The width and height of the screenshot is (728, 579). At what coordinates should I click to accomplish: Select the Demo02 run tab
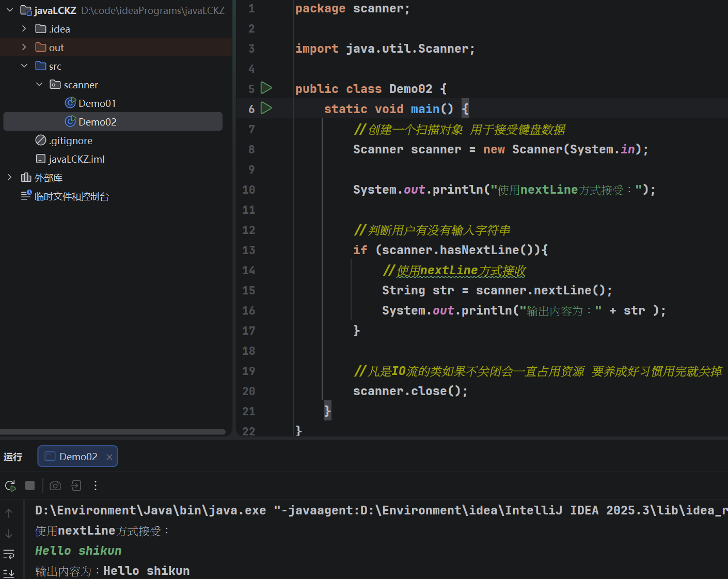click(x=77, y=457)
